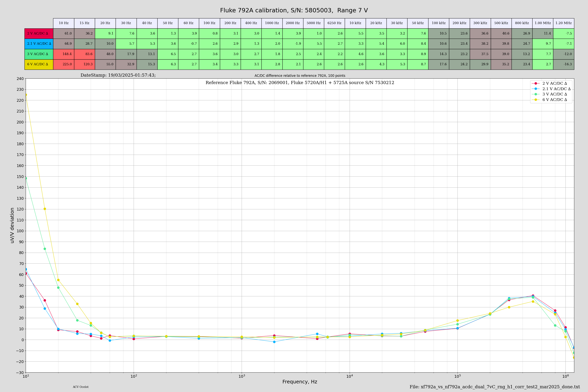Viewport: 588px width, 392px height.
Task: Click the green 3 V data point at 15 Hz
Action: [45, 249]
